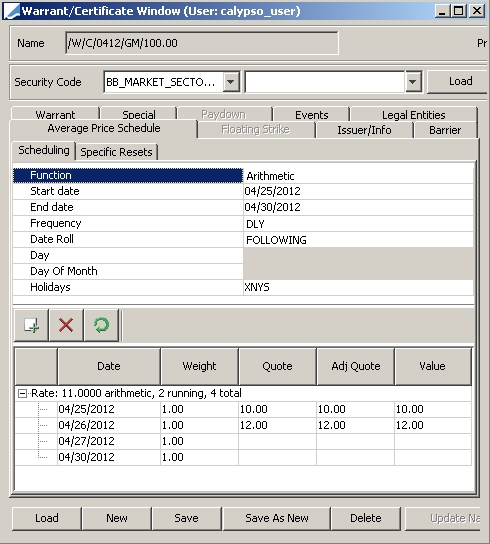
Task: Select the 04/27/2012 schedule row
Action: [x=243, y=441]
